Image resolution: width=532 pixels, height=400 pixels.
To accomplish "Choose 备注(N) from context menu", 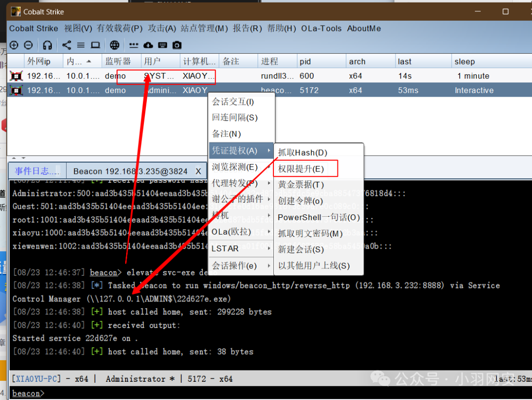I will pyautogui.click(x=241, y=133).
